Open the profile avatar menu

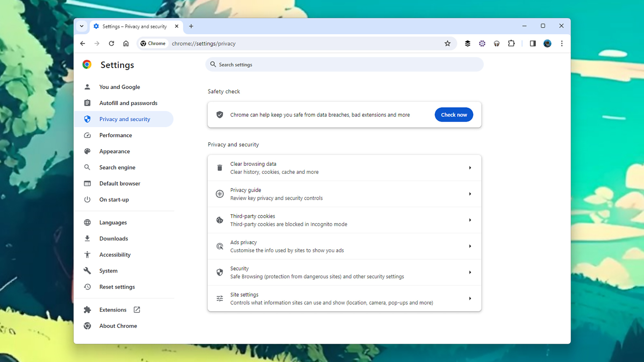(x=547, y=43)
